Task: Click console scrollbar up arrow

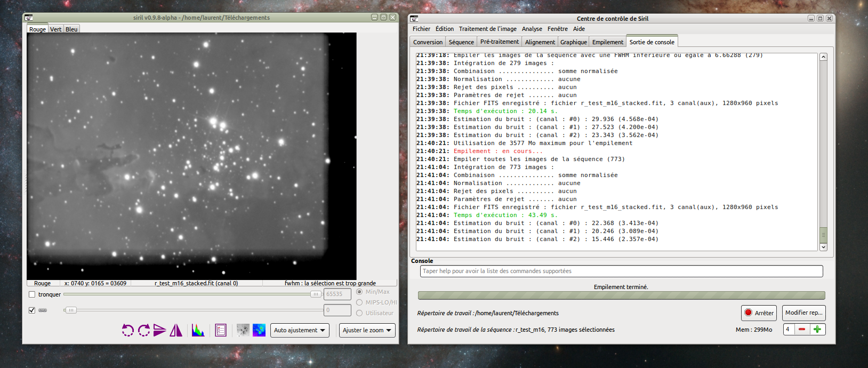Action: pyautogui.click(x=823, y=57)
